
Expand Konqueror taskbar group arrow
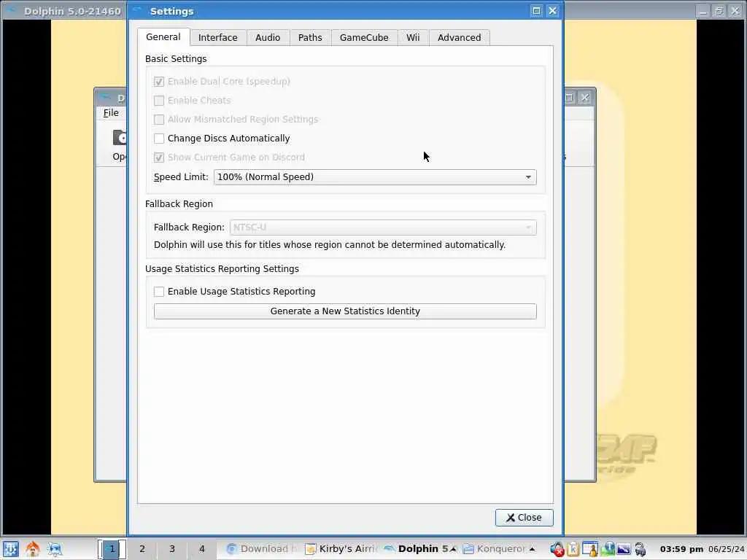[x=532, y=549]
